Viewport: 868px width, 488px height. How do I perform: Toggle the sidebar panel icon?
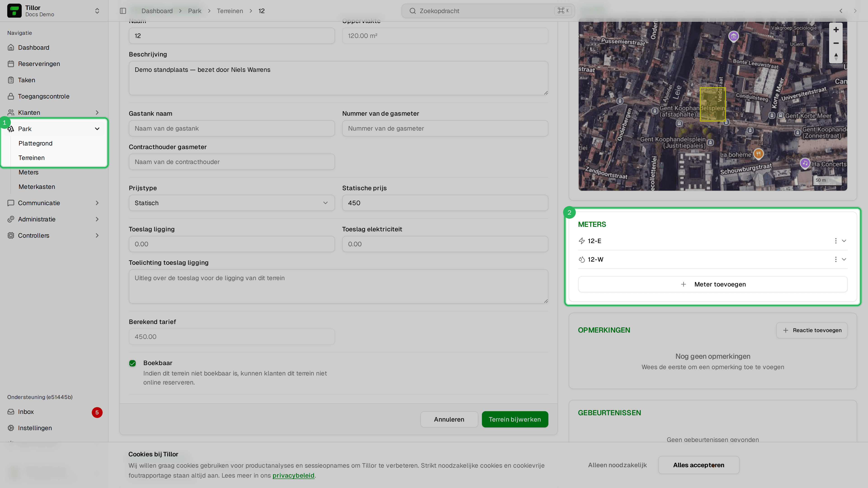coord(123,11)
